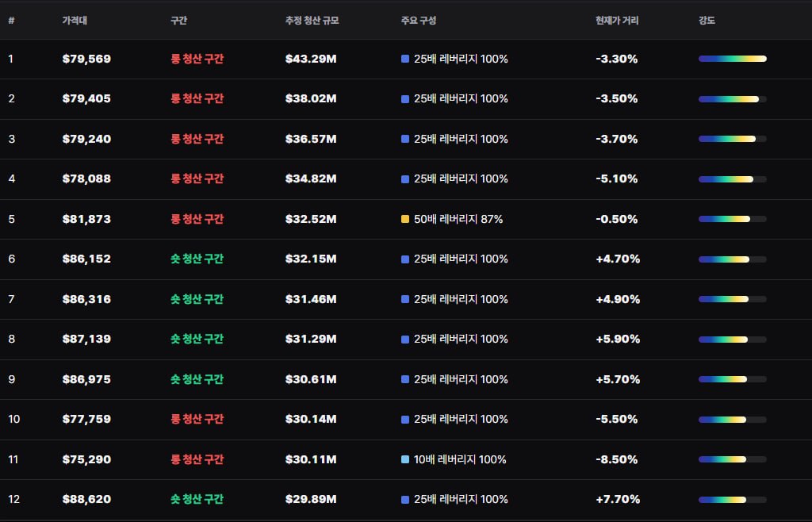Screen dimensions: 812x522
Task: Select the $79,569 price cell
Action: [86, 59]
